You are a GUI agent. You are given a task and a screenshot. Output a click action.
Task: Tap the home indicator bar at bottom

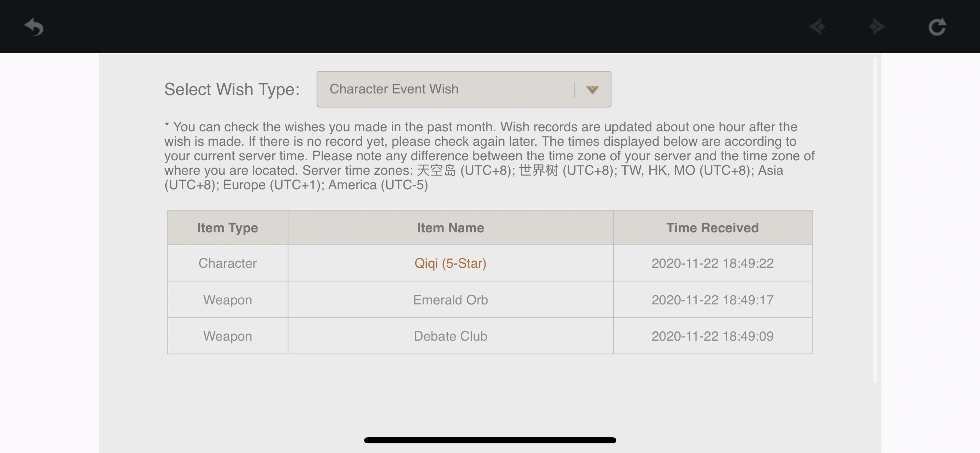pos(490,440)
